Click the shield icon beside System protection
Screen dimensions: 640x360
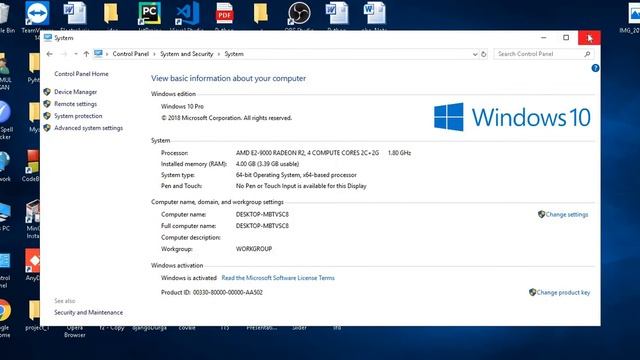coord(47,116)
